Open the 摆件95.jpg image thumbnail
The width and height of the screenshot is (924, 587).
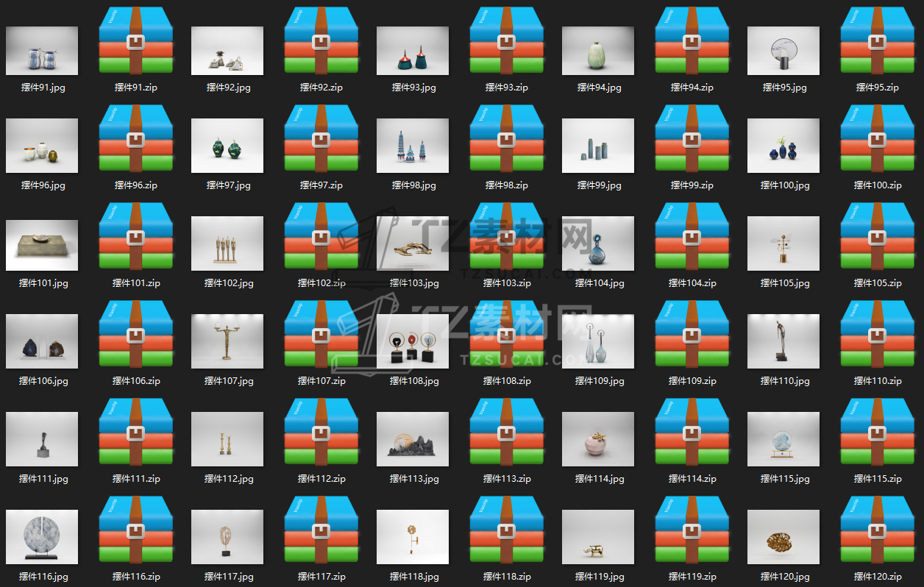[x=783, y=51]
